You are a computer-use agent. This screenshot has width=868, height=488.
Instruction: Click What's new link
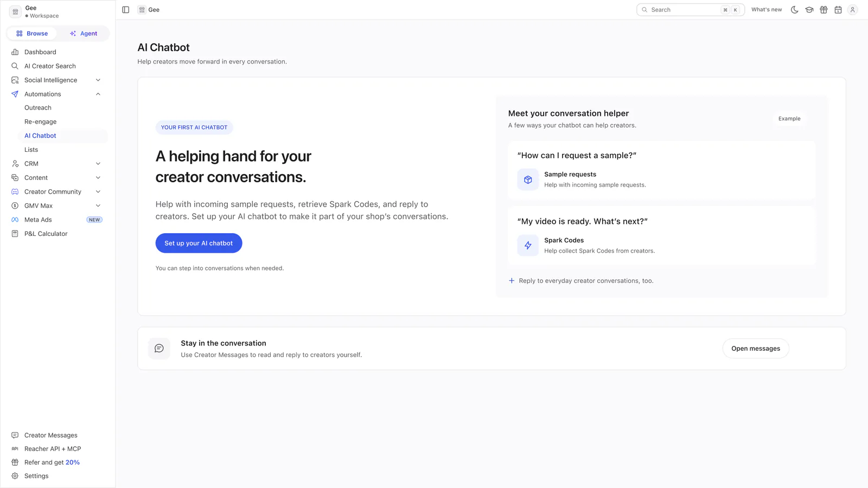pos(767,10)
